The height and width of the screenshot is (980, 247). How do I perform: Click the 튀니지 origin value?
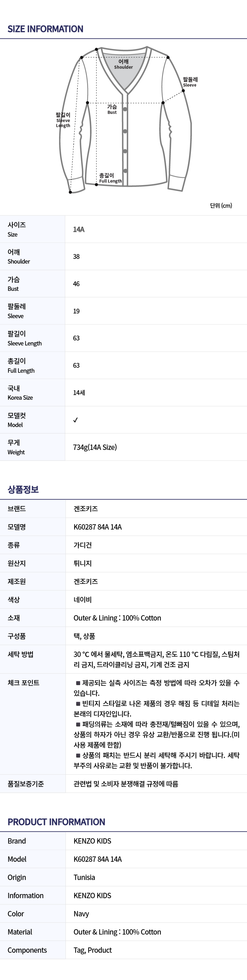point(82,563)
